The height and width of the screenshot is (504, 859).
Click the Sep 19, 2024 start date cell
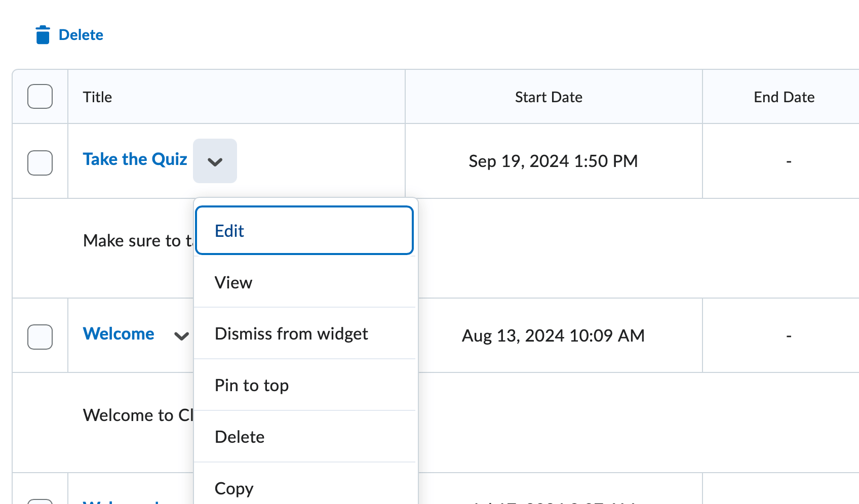point(553,161)
